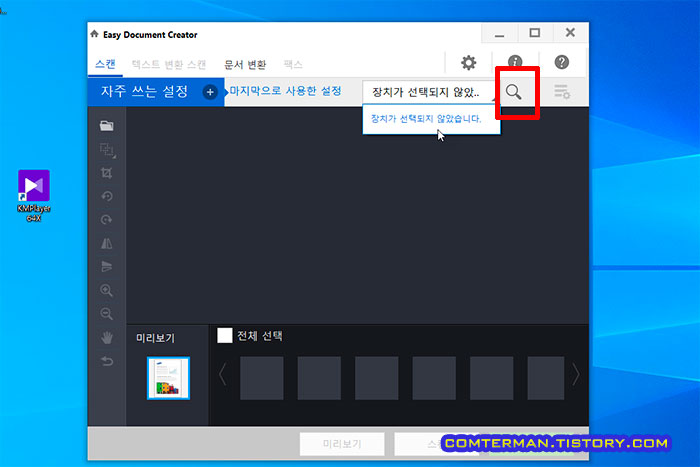
Task: Open the scan options list icon
Action: pos(562,92)
